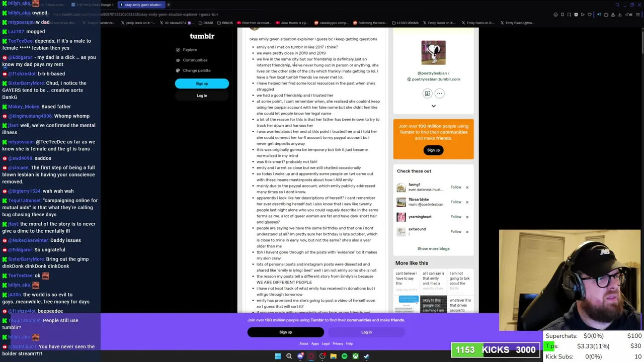Open the Explore compass icon
The width and height of the screenshot is (644, 362).
pos(178,50)
